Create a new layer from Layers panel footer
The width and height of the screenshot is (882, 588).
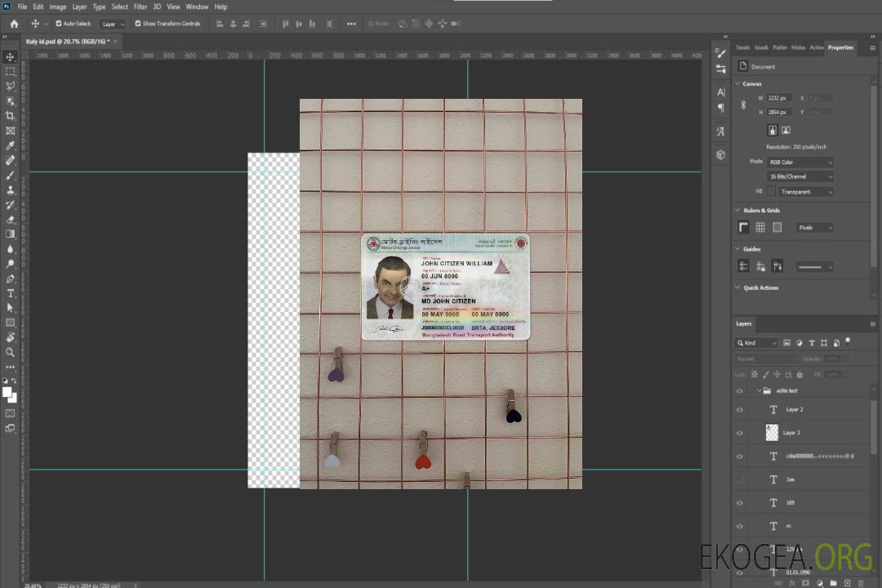847,583
